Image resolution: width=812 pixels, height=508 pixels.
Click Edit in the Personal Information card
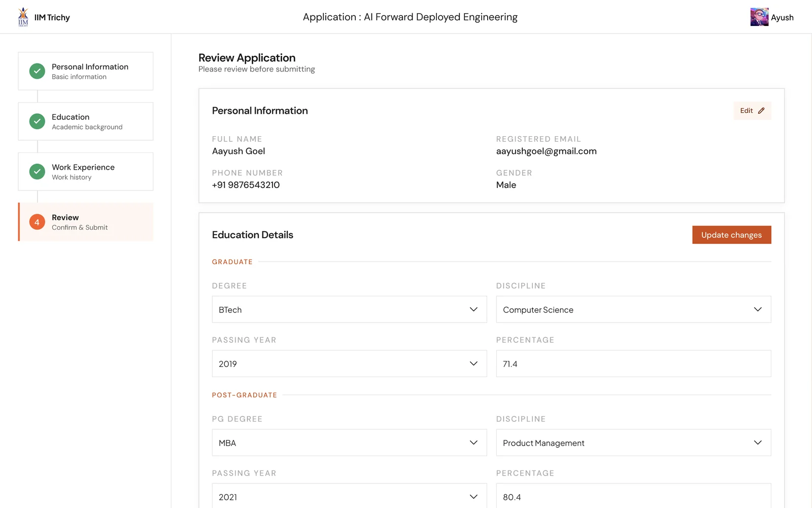point(752,111)
